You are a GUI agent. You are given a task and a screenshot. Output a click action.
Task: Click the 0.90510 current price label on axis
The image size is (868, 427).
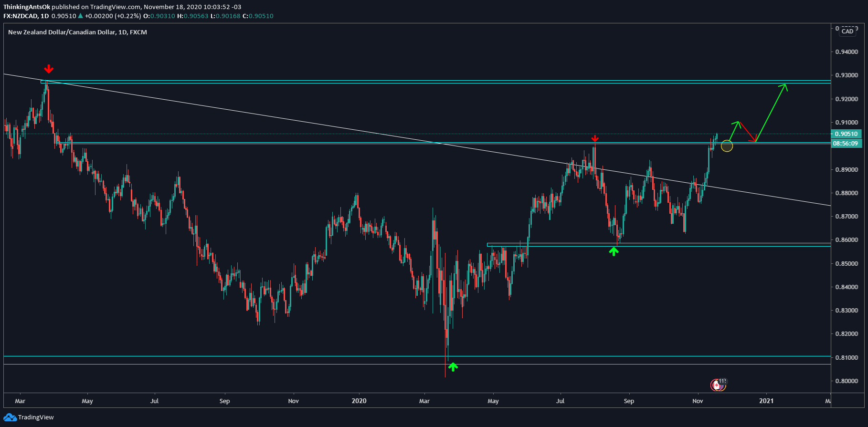[847, 134]
